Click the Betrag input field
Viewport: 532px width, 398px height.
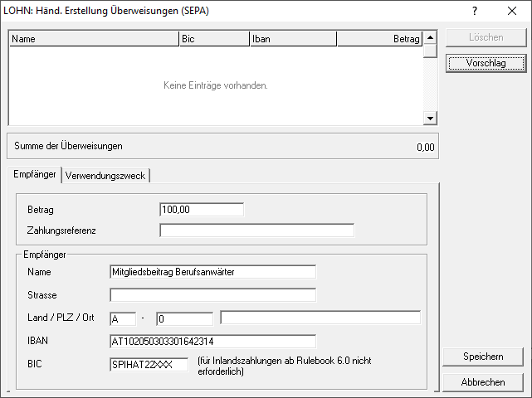(202, 210)
